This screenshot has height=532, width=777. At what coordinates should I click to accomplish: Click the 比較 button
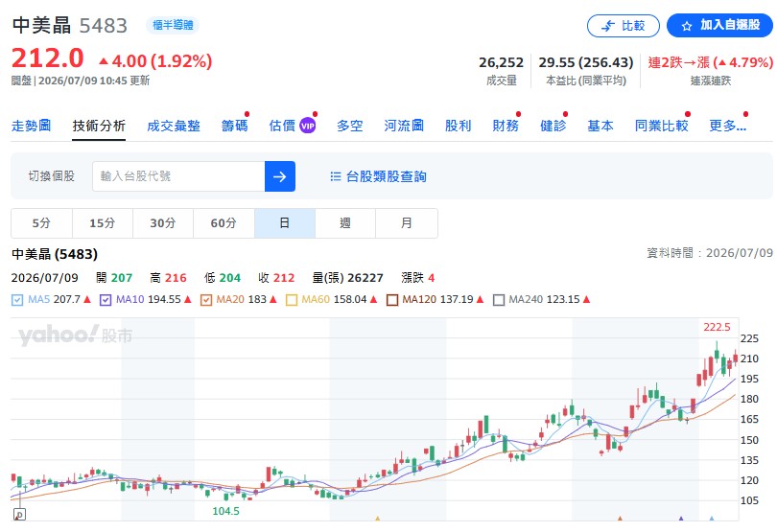pyautogui.click(x=624, y=26)
